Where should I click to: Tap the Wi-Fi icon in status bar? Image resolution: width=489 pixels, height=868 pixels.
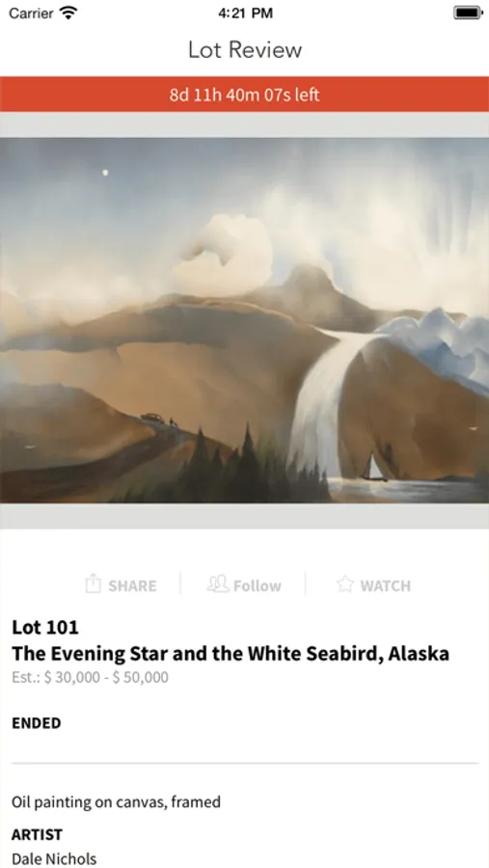coord(68,13)
